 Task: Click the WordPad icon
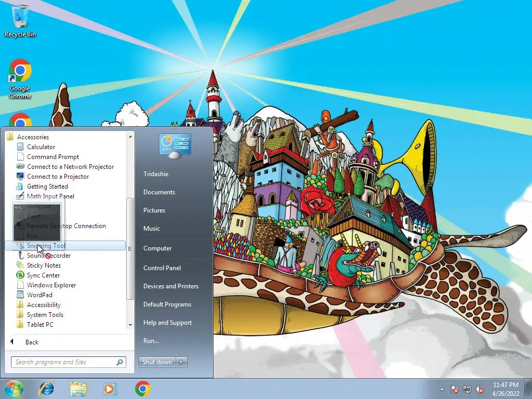[20, 295]
